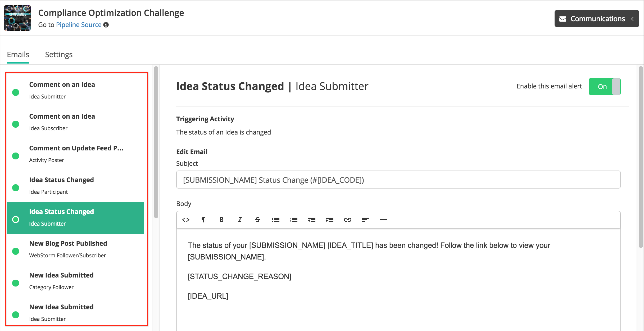
Task: Toggle the Enable this email alert switch
Action: coord(605,87)
